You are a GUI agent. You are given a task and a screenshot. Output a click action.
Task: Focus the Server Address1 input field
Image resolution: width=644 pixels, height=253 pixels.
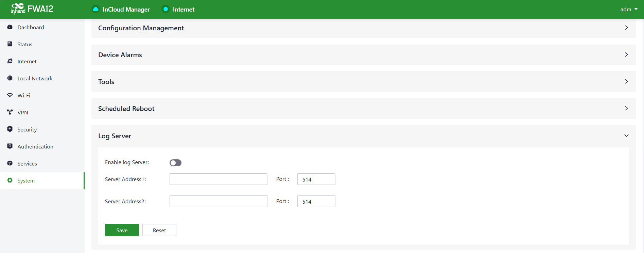point(218,179)
